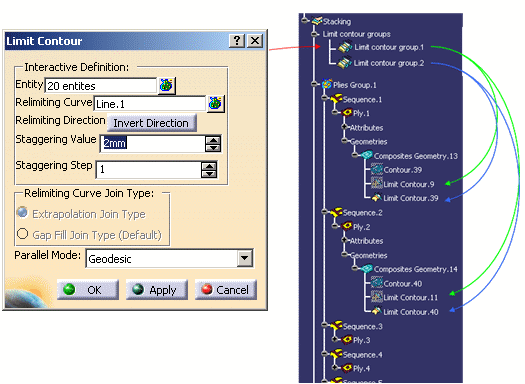525x384 pixels.
Task: Click the Entity multi-selection icon
Action: tap(166, 86)
